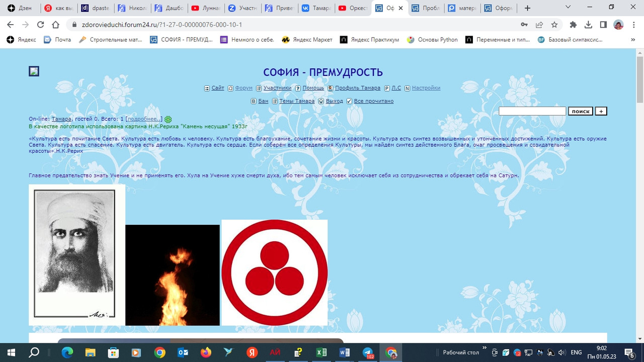Click the поиск search button
This screenshot has height=362, width=644.
pyautogui.click(x=581, y=111)
